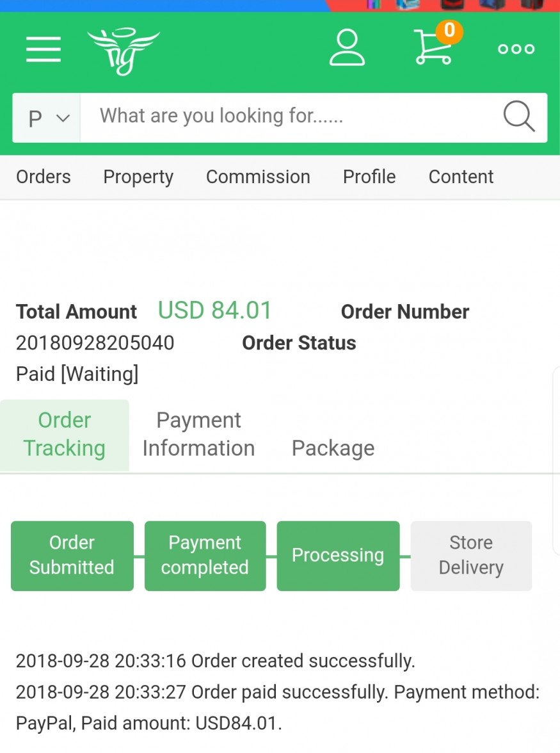Open the Profile menu item
Screen dimensions: 560x753
coord(369,177)
